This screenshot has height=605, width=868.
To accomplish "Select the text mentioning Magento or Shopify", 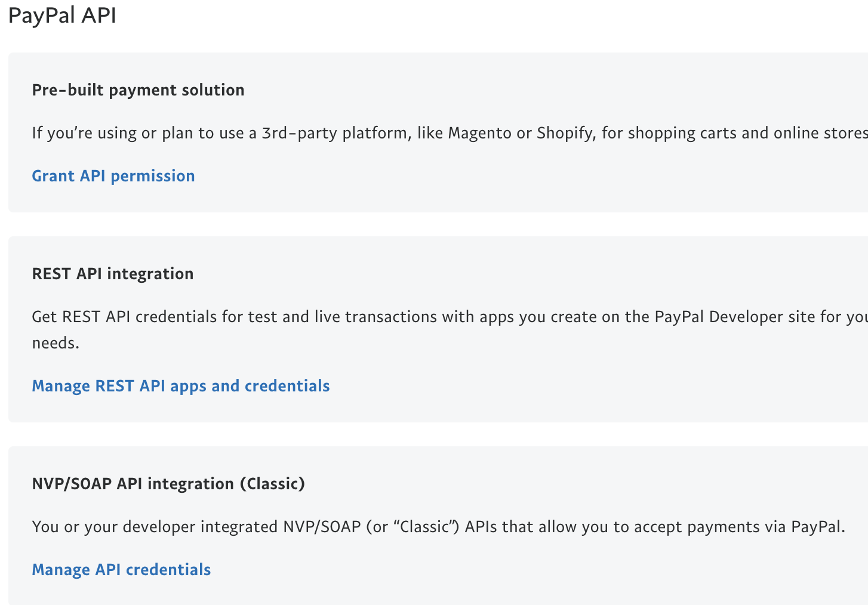I will tap(450, 133).
